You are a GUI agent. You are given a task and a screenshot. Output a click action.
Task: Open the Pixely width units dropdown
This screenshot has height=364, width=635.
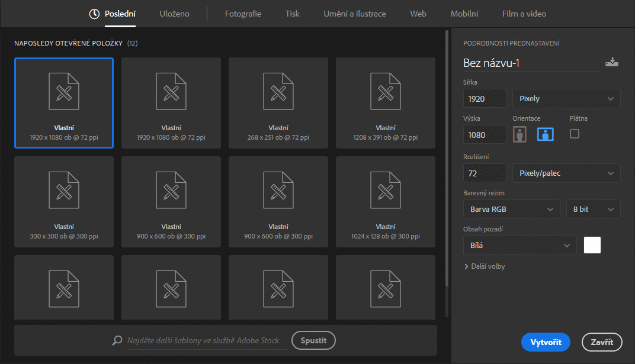tap(566, 99)
